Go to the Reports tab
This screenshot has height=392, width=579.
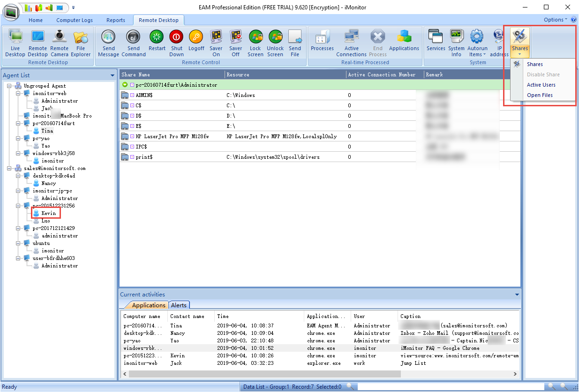116,20
